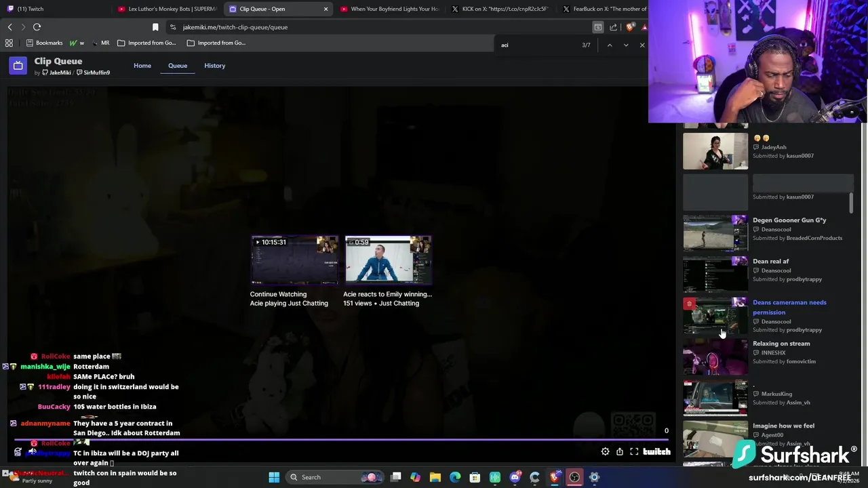This screenshot has height=488, width=868.
Task: Click the INNESHX channel name
Action: (773, 352)
